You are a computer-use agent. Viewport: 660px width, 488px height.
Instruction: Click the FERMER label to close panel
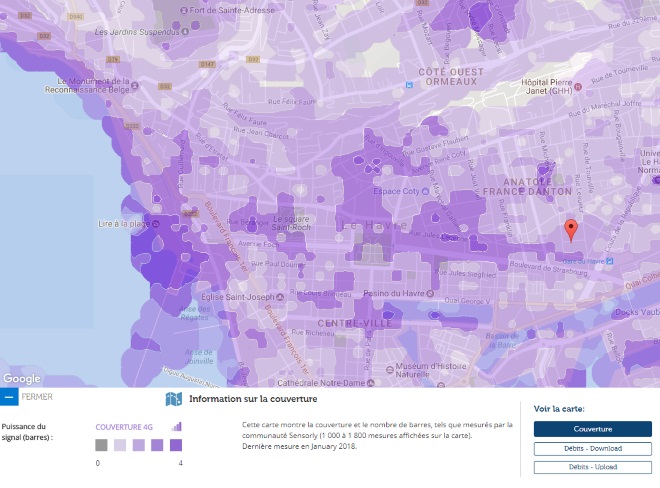(37, 397)
